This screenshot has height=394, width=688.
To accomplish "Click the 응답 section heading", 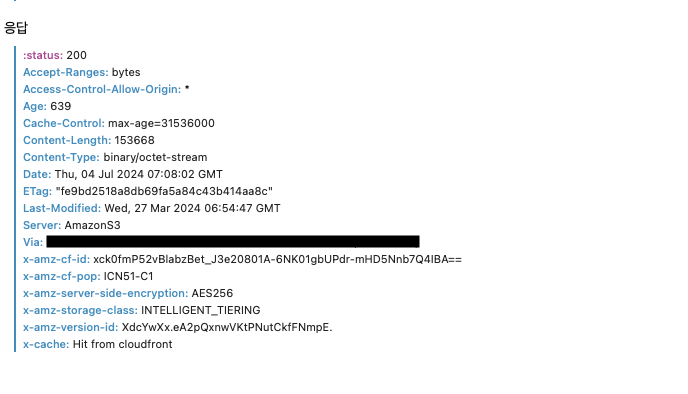I will (16, 28).
